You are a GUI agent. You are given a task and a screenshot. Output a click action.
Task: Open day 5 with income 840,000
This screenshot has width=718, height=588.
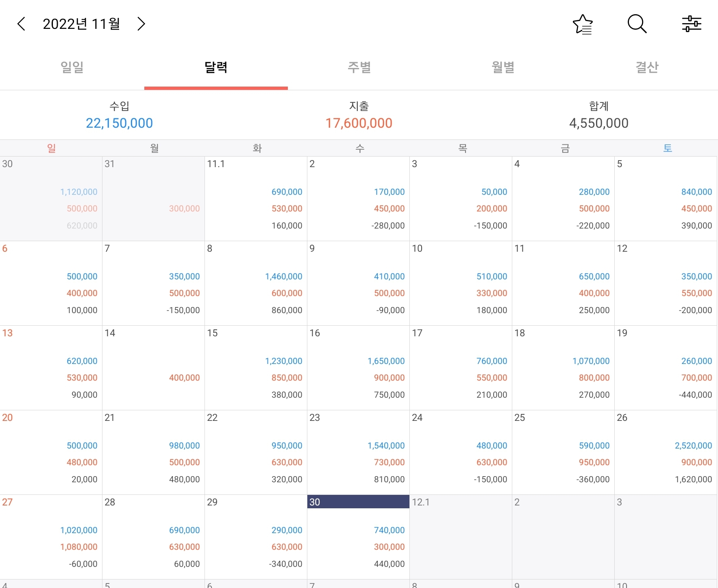coord(666,198)
